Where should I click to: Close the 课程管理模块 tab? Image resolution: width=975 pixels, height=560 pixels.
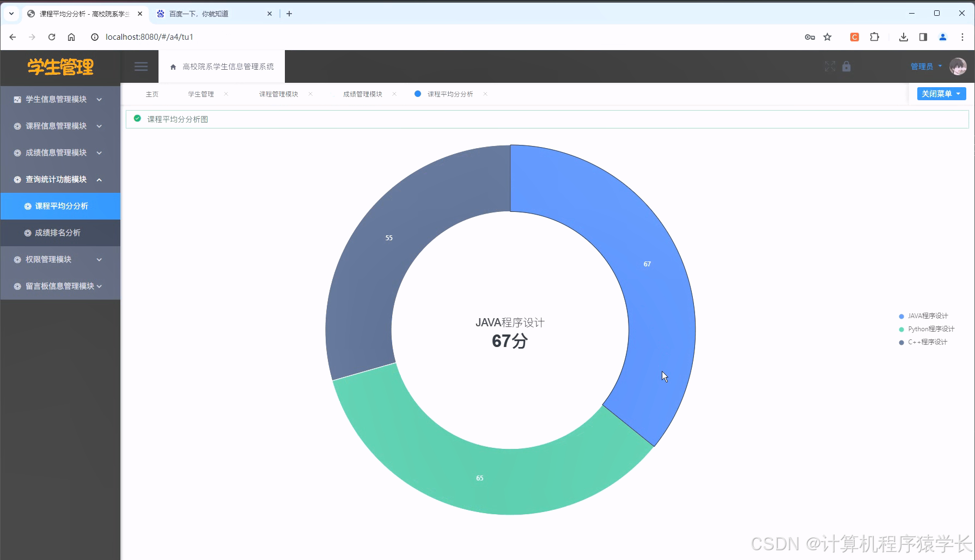click(x=310, y=94)
